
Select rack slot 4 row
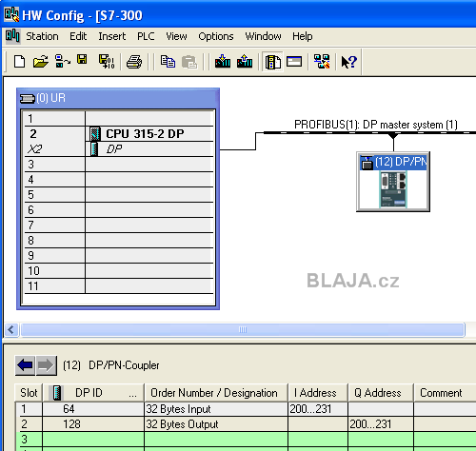[119, 180]
